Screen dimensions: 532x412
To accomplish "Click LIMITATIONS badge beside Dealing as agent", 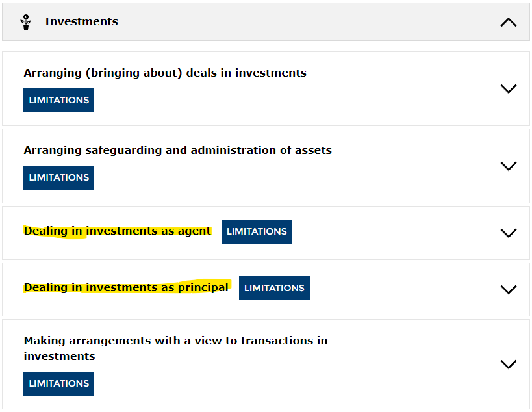I will point(257,231).
